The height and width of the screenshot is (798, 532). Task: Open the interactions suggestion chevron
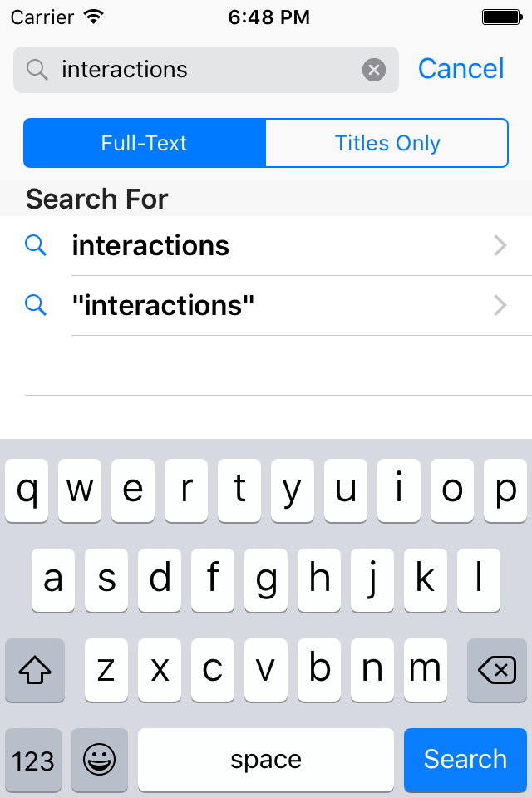point(500,245)
